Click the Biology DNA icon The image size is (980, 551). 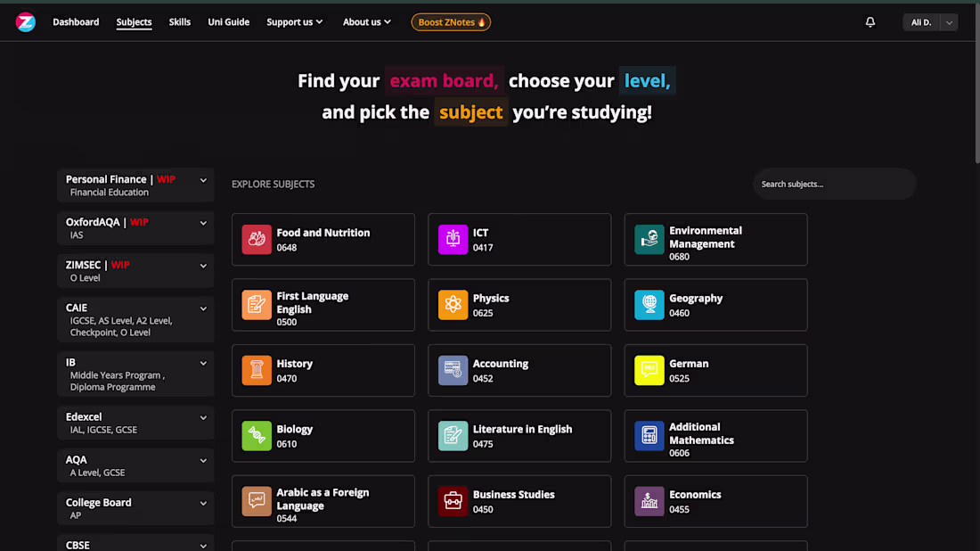coord(257,436)
